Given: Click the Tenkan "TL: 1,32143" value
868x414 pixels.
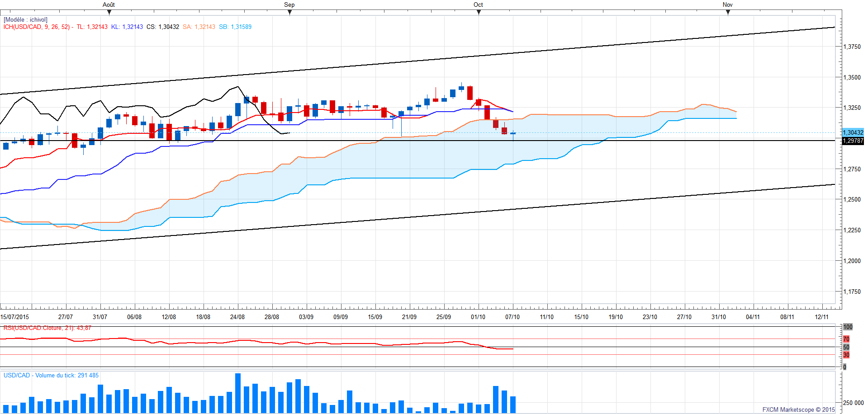Looking at the screenshot, I should (x=92, y=27).
